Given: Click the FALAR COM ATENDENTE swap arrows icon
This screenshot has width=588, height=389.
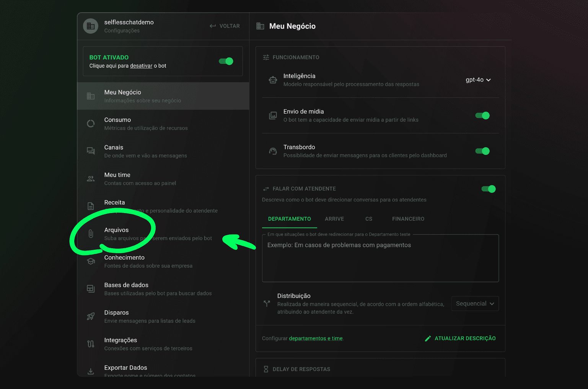Looking at the screenshot, I should point(266,189).
